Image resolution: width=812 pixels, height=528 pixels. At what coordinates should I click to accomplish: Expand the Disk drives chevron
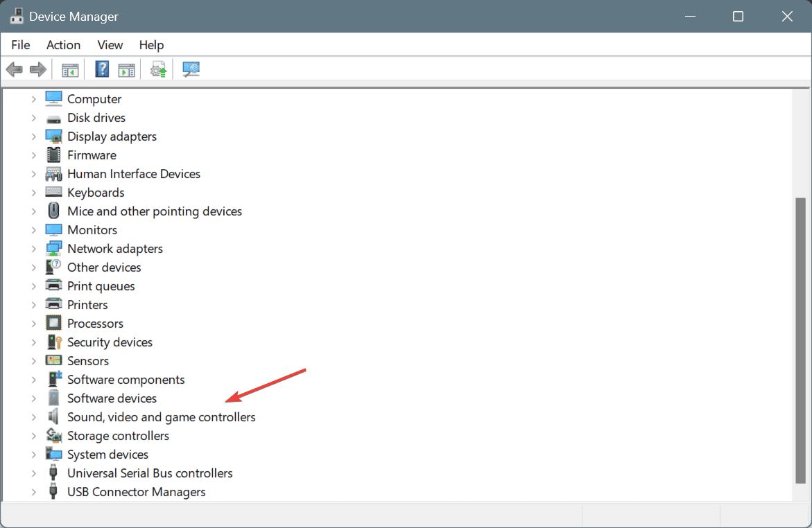34,118
